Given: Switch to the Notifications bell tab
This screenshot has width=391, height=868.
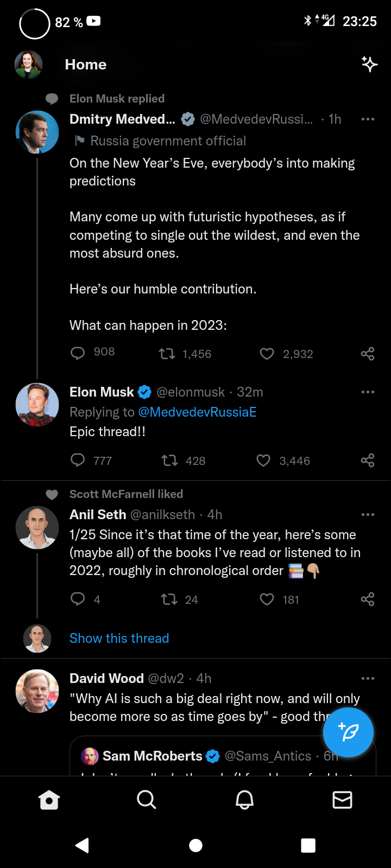Looking at the screenshot, I should pos(244,799).
